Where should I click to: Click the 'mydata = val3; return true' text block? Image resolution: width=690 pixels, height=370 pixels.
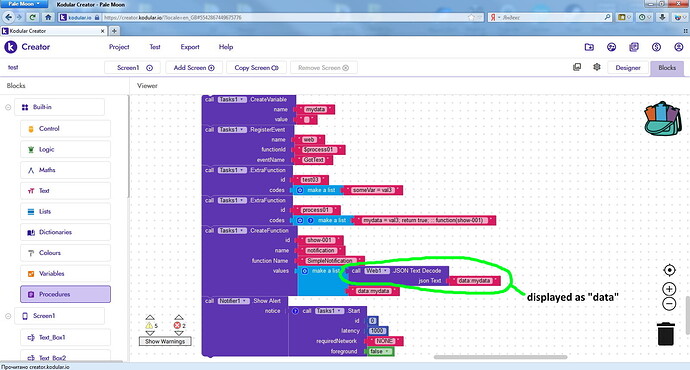425,220
